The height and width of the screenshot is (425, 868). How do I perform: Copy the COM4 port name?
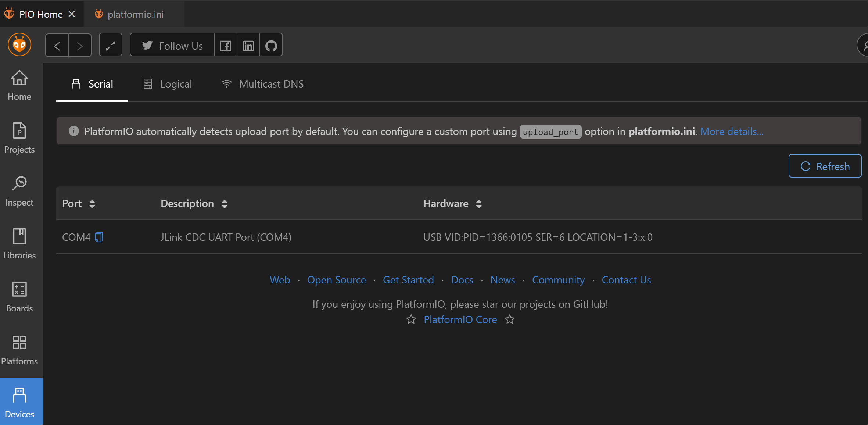[99, 237]
